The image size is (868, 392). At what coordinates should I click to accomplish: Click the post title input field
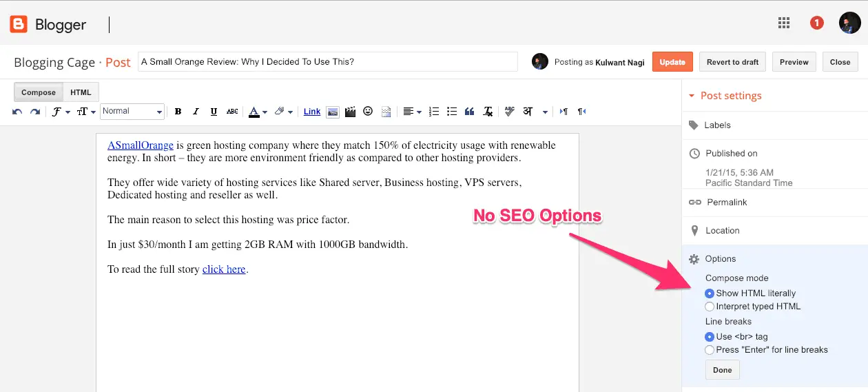point(328,62)
